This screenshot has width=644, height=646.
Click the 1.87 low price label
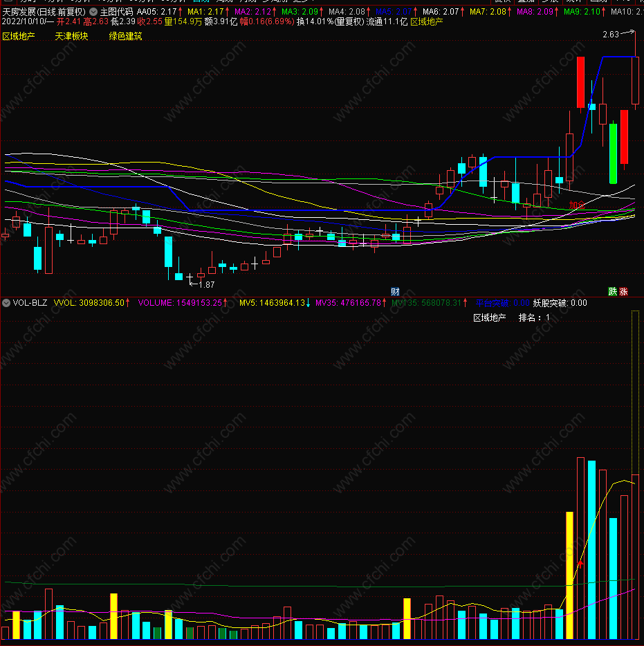point(207,285)
